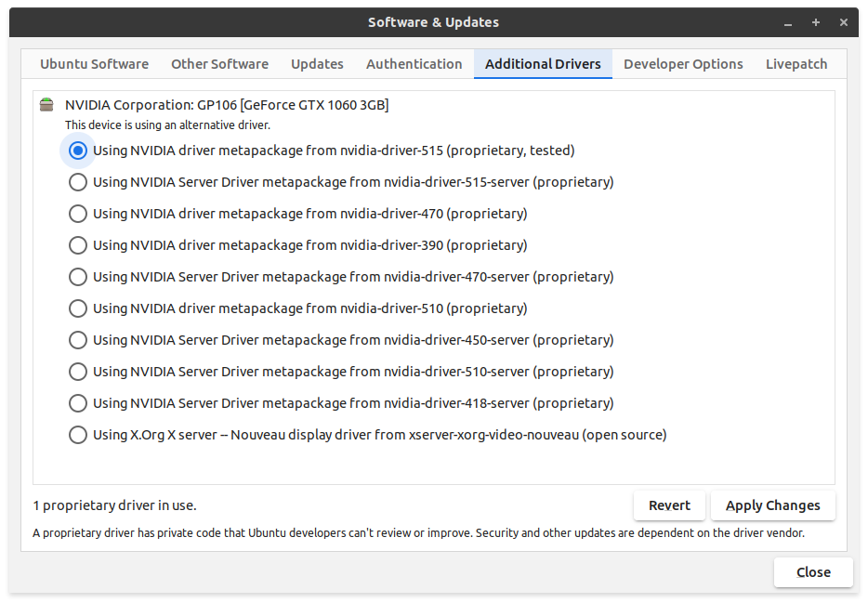This screenshot has width=868, height=603.
Task: Open the Other Software tab
Action: point(219,64)
